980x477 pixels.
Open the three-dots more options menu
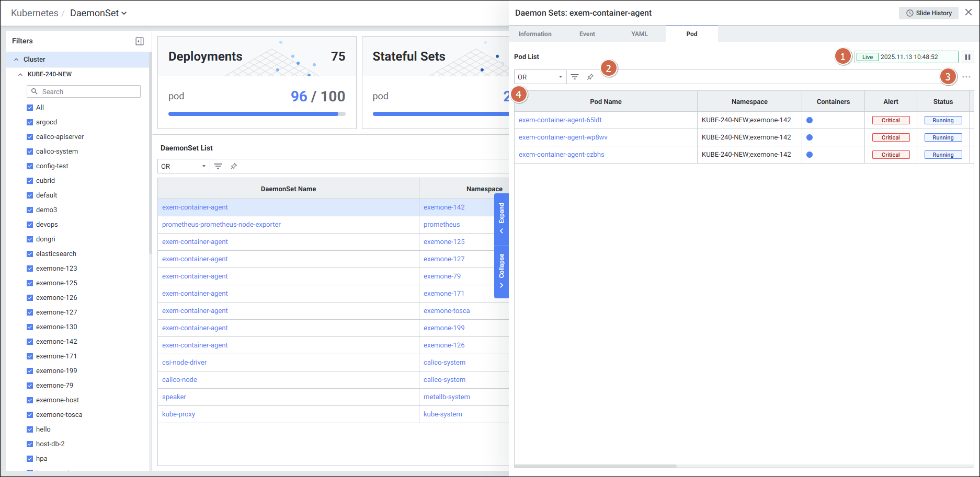click(966, 77)
